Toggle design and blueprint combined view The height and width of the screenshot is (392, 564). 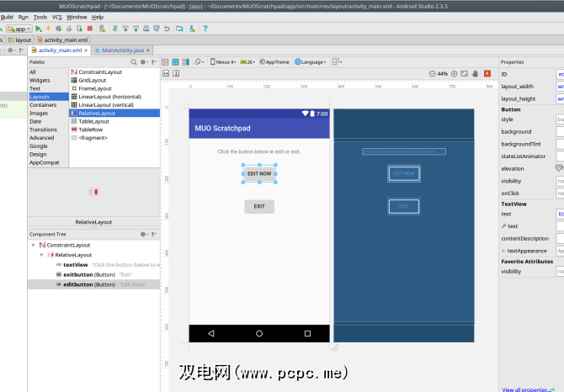(186, 61)
